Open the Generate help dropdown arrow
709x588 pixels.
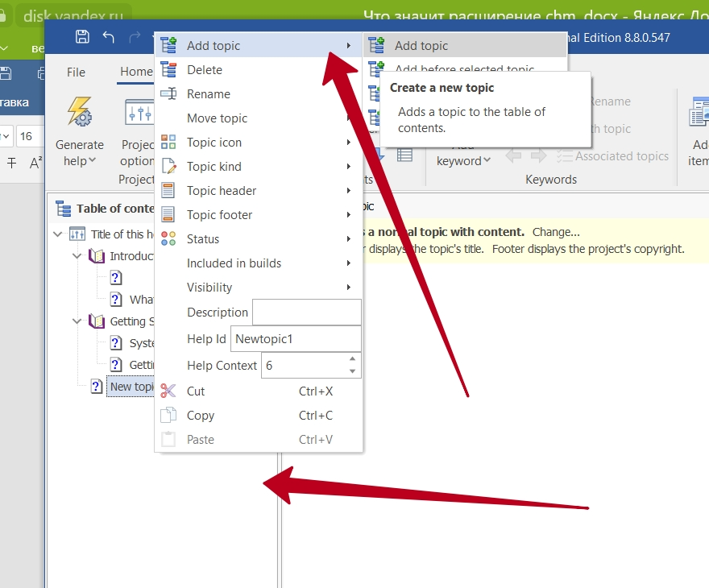click(x=92, y=160)
